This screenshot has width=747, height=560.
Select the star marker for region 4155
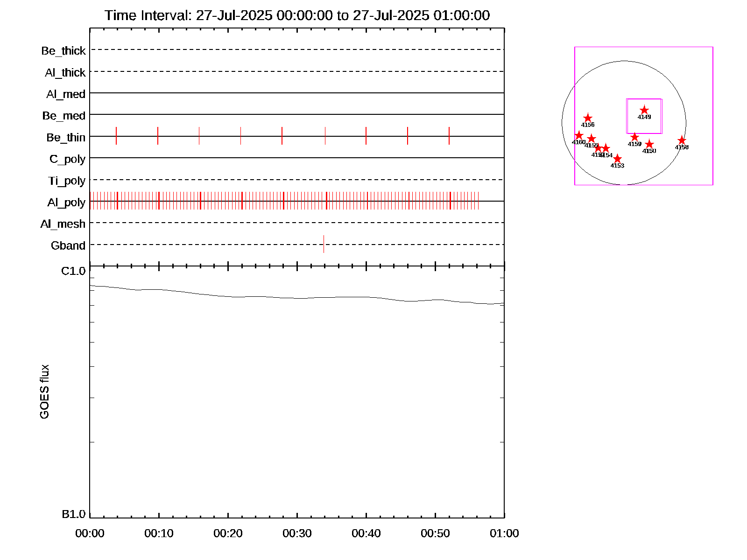tap(592, 139)
